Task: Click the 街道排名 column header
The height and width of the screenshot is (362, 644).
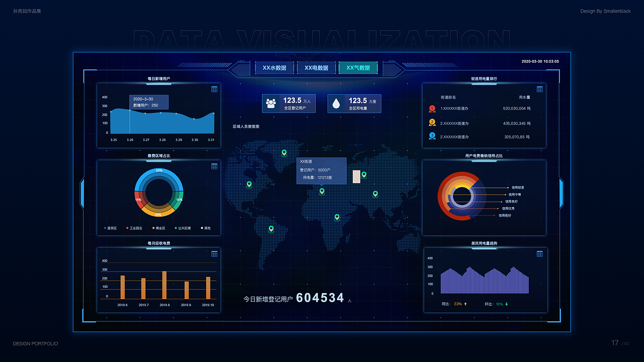Action: pos(448,97)
